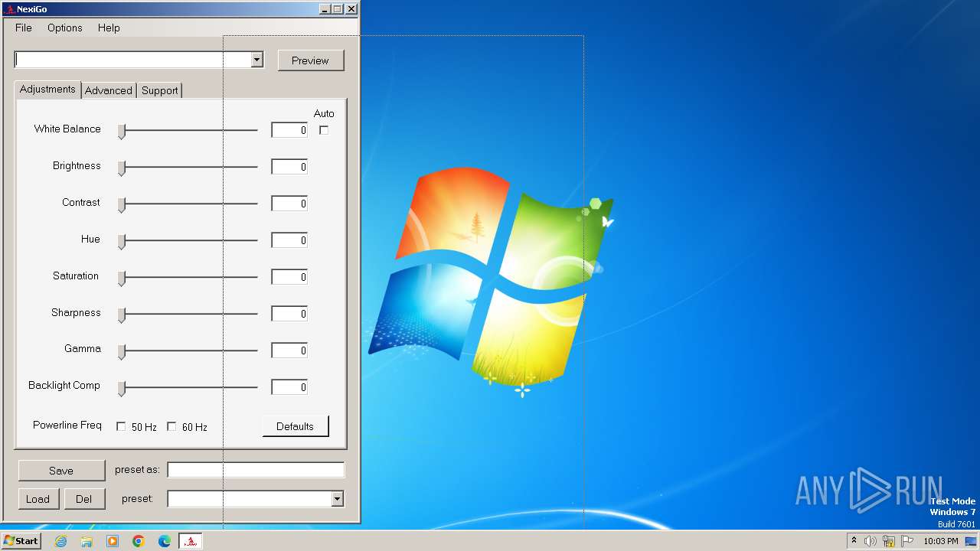The image size is (980, 551).
Task: Launch Google Chrome from taskbar
Action: click(139, 541)
